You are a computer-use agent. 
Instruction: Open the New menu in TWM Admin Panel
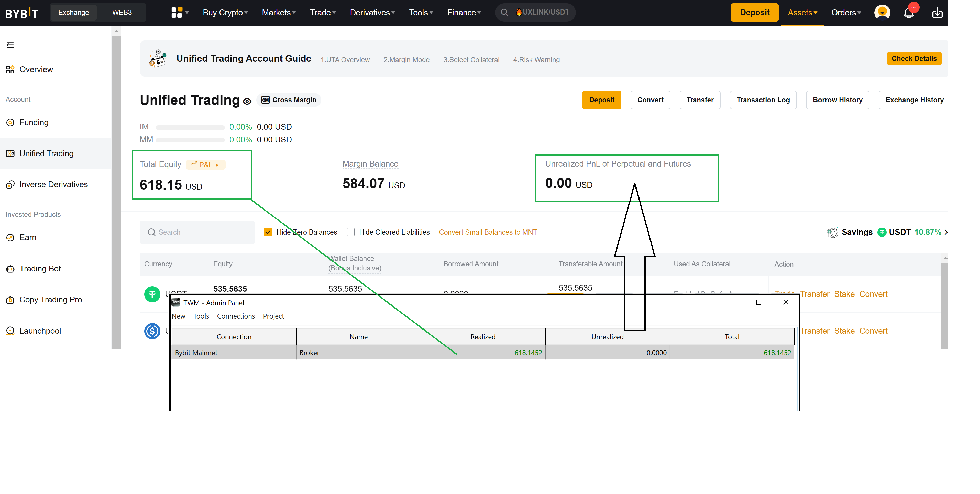(178, 316)
